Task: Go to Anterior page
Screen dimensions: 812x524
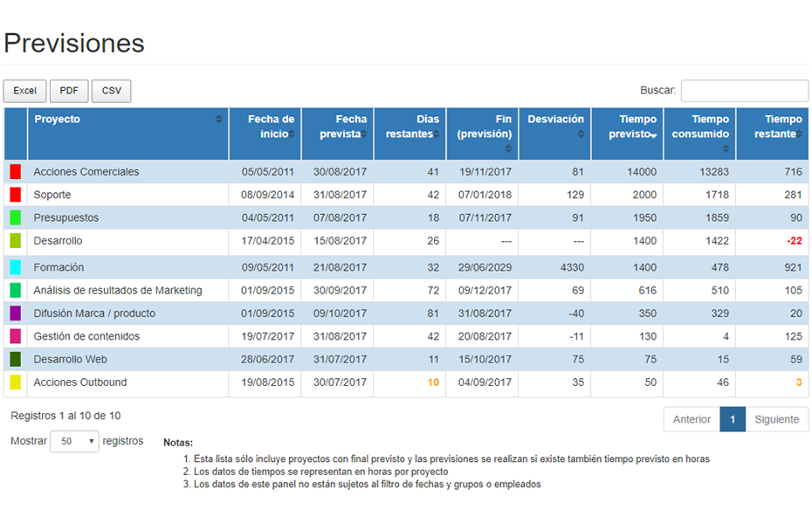Action: tap(692, 419)
